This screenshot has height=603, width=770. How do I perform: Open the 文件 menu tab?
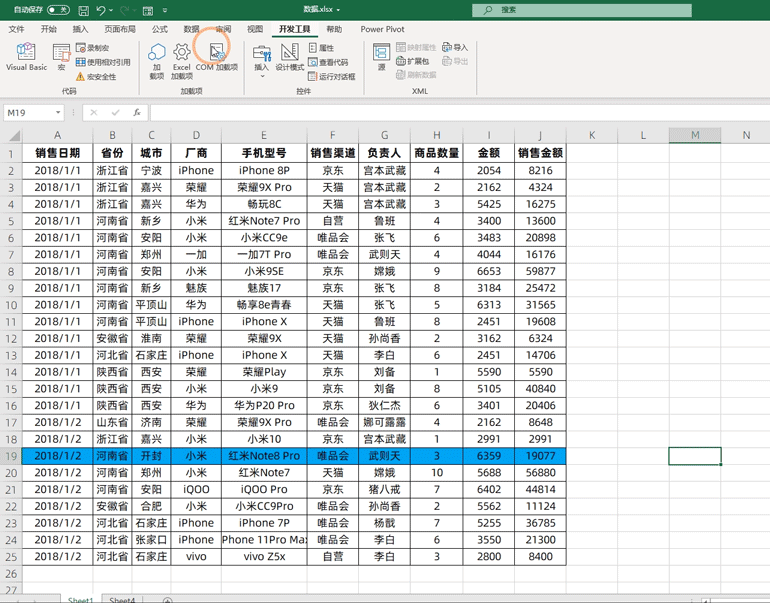point(16,29)
